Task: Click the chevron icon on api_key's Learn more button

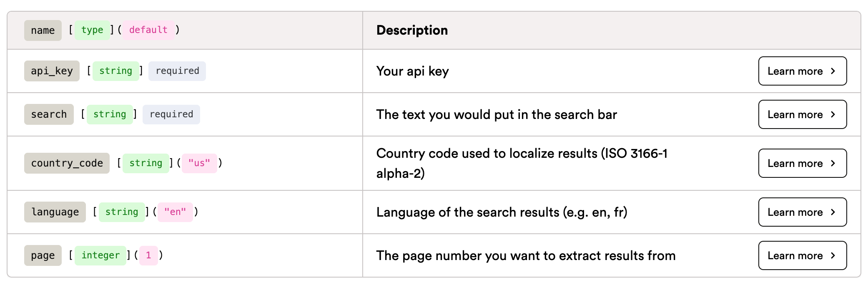Action: click(833, 71)
